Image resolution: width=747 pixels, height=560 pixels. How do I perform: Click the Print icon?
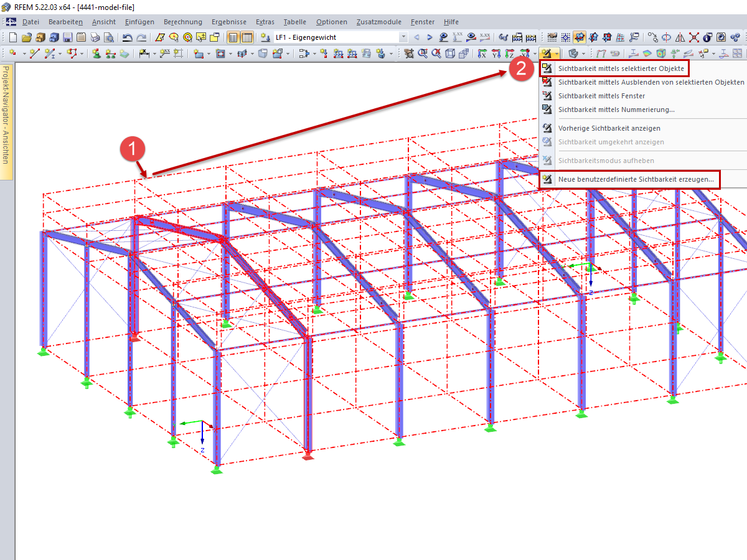pyautogui.click(x=94, y=37)
